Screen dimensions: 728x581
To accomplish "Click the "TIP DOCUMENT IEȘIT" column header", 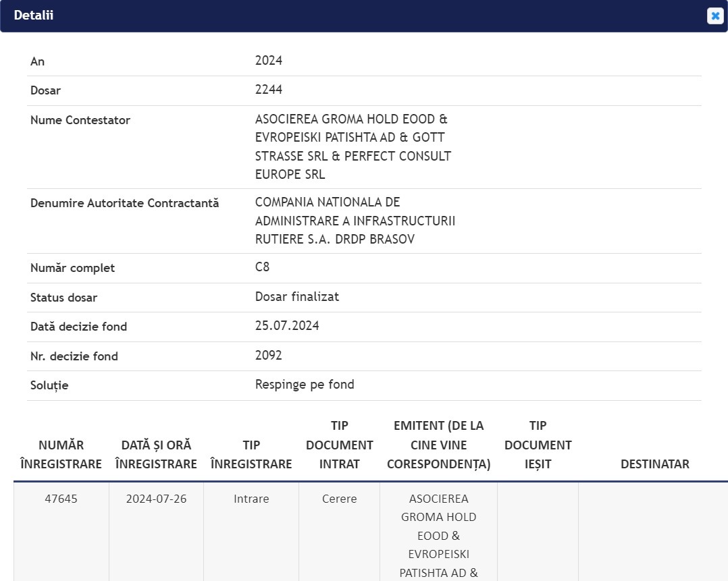I will 538,445.
